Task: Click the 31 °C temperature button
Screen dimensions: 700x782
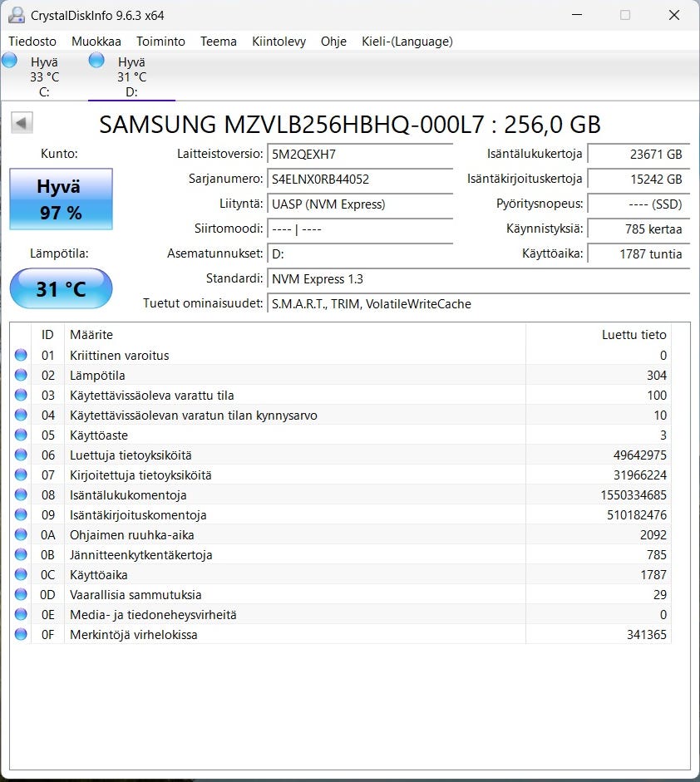Action: [61, 289]
